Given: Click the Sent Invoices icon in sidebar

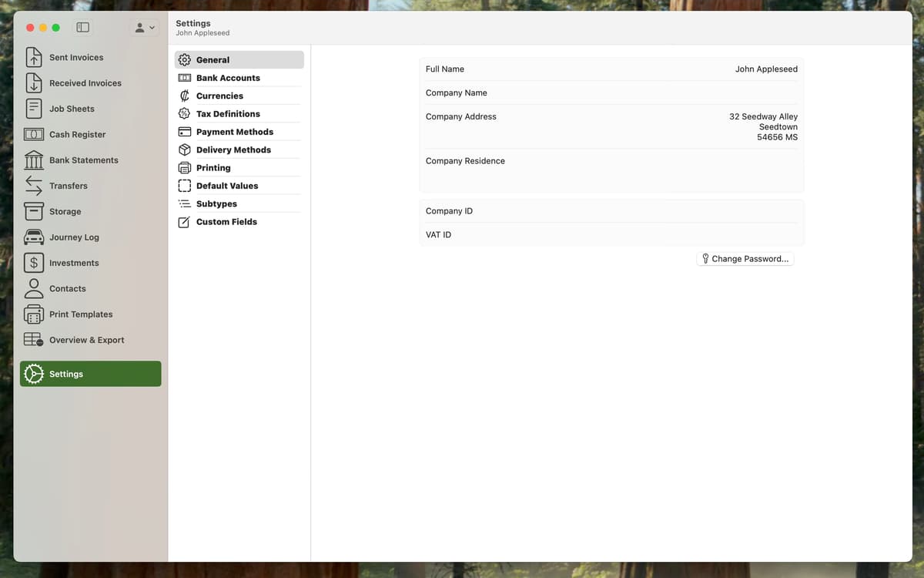Looking at the screenshot, I should point(34,58).
